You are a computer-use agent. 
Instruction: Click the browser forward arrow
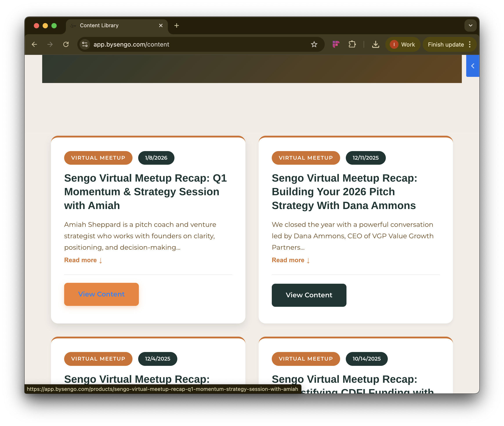[50, 44]
